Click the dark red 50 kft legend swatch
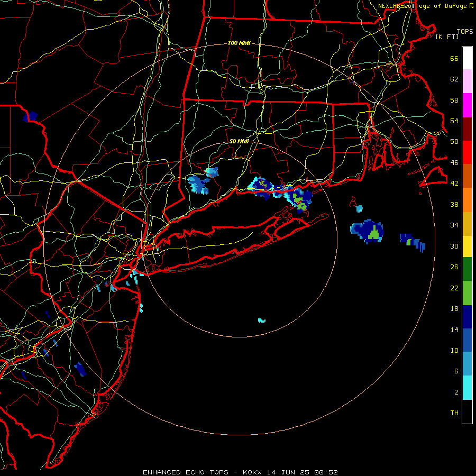 click(467, 129)
